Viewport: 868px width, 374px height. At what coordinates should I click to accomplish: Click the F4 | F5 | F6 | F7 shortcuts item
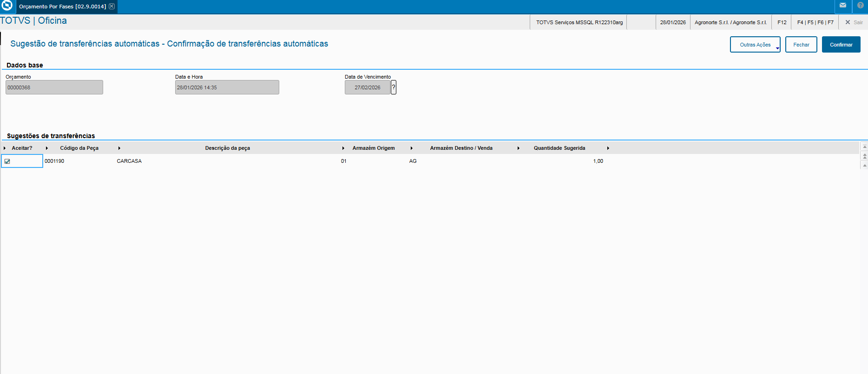pos(815,22)
